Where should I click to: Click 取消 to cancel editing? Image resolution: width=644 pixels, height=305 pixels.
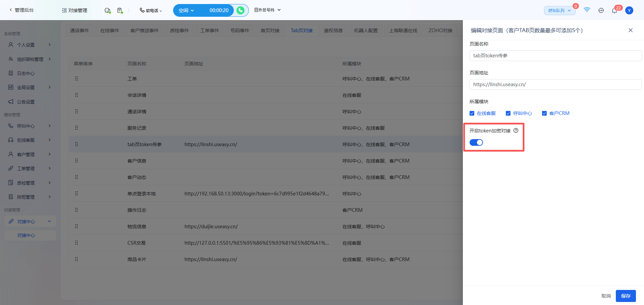[x=606, y=296]
